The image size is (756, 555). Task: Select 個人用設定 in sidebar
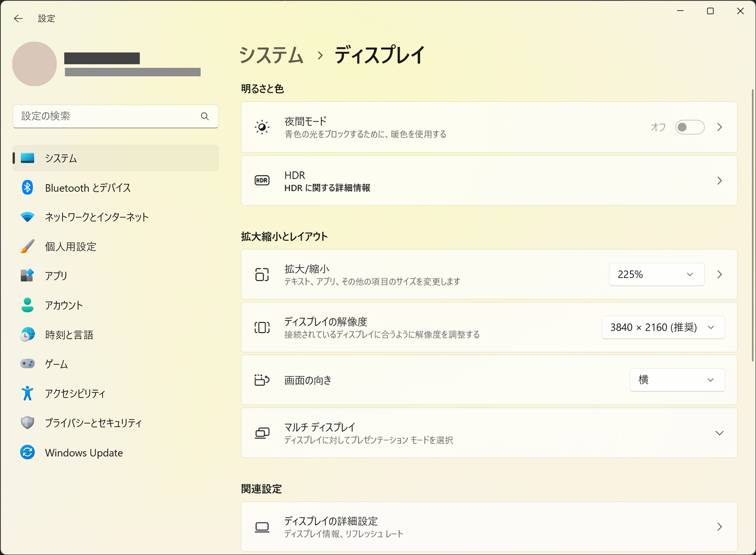[115, 246]
